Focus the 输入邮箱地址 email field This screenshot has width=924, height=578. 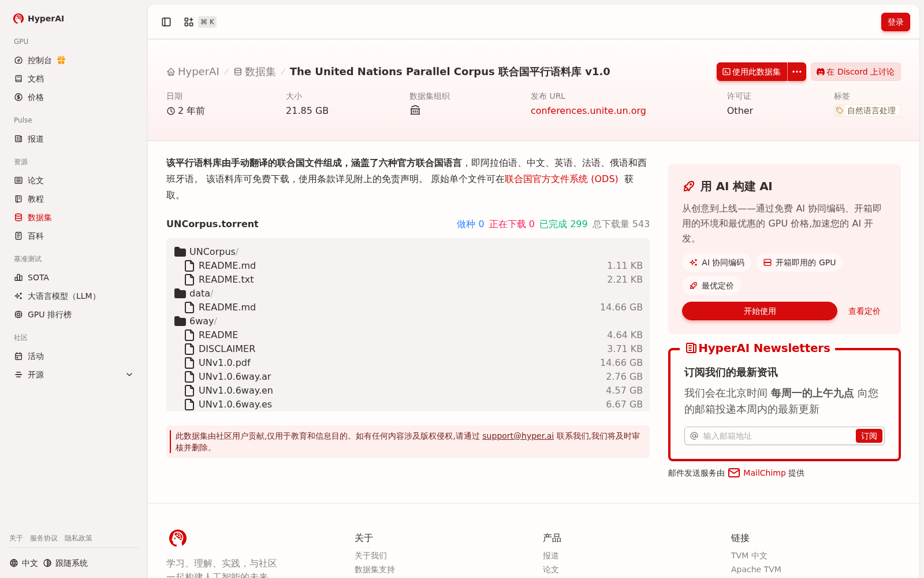[777, 436]
